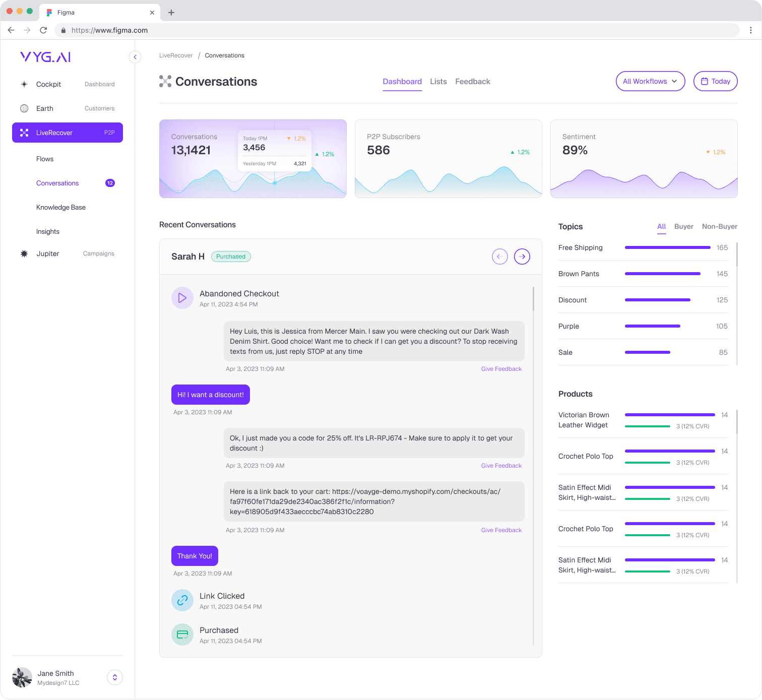Switch topics filter to All
762x700 pixels.
coord(661,226)
